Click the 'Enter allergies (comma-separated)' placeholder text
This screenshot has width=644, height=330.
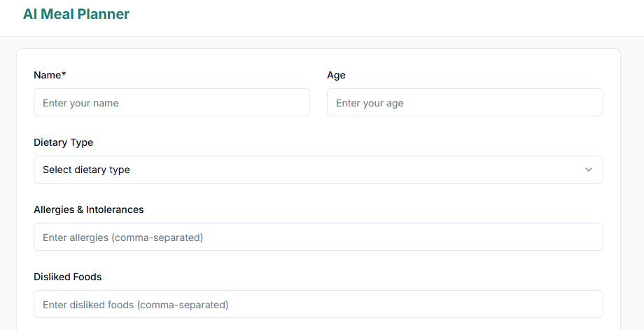(122, 238)
